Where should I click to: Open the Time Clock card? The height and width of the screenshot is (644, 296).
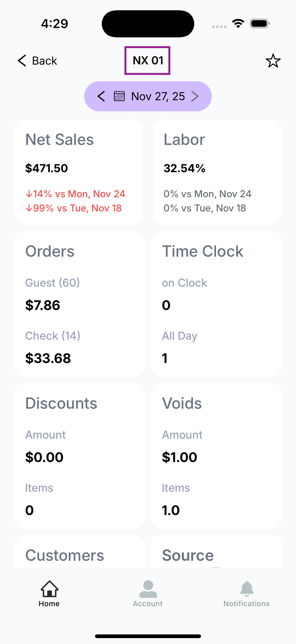216,304
